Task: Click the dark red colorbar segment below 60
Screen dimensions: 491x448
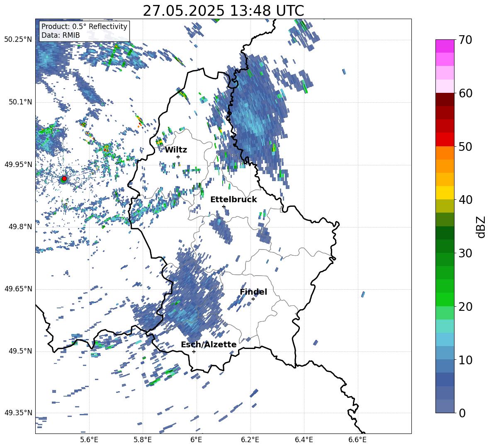Action: point(445,99)
